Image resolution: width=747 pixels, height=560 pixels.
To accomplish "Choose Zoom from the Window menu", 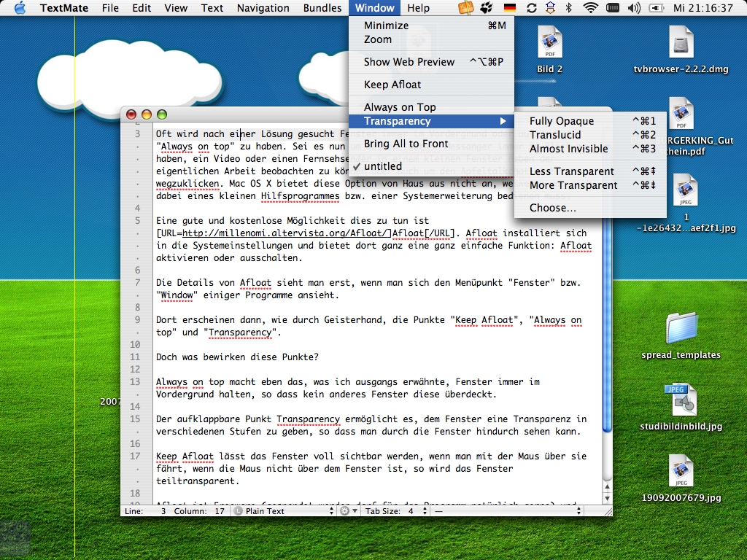I will pos(432,39).
